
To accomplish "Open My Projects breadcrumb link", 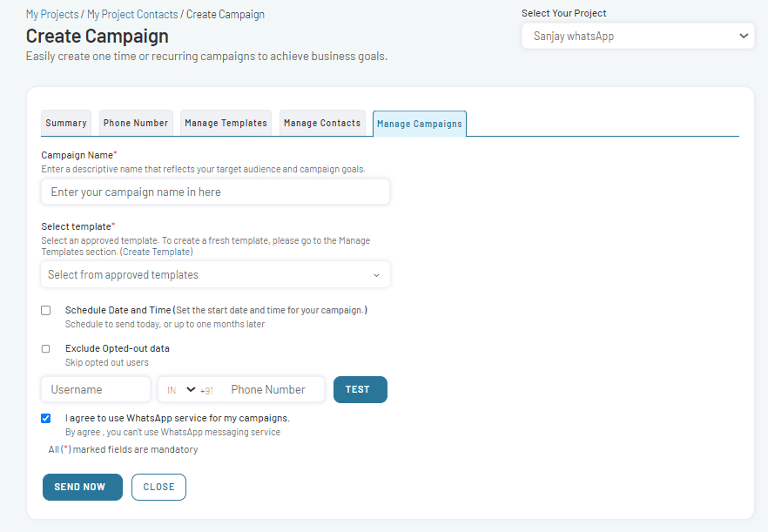I will pos(52,14).
